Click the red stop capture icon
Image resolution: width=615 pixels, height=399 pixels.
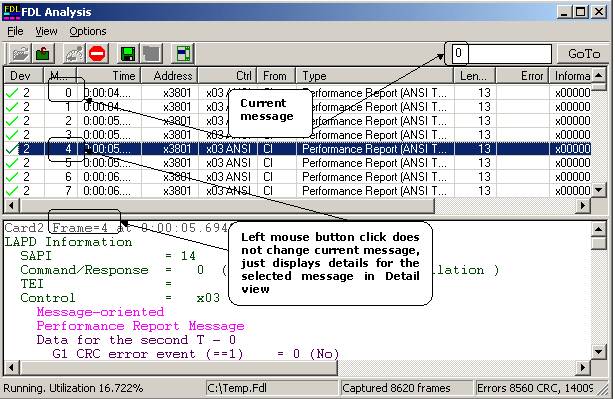point(97,53)
